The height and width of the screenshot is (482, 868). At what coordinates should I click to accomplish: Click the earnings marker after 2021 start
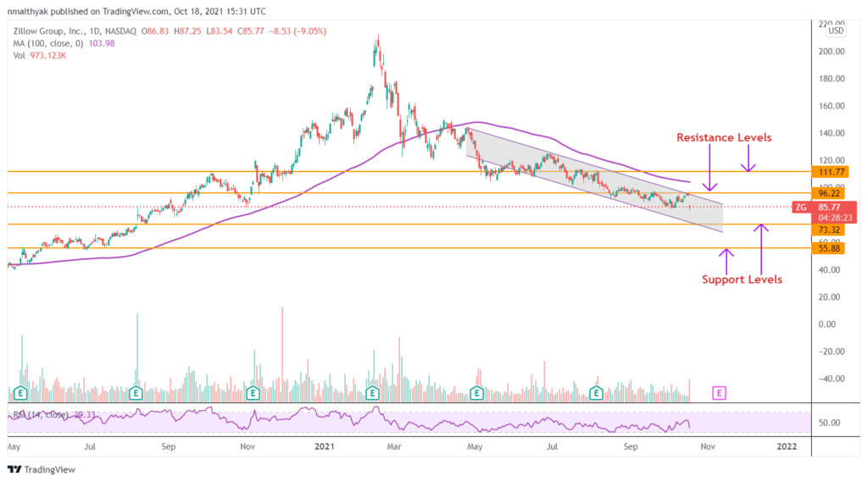pos(372,393)
